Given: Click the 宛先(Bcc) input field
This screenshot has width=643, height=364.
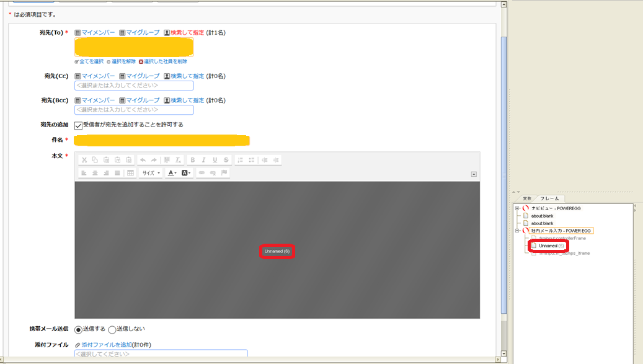Looking at the screenshot, I should (x=134, y=110).
